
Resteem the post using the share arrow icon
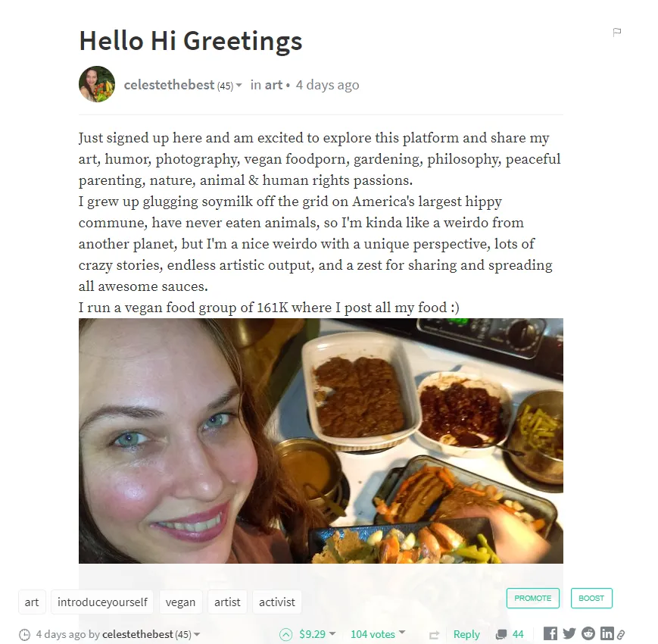(435, 635)
